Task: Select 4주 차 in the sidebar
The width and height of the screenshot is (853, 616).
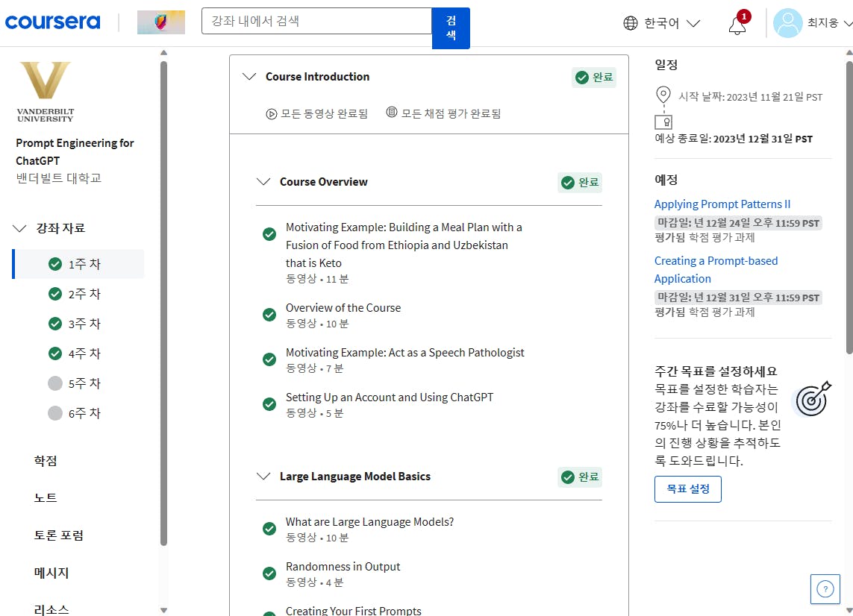Action: pyautogui.click(x=79, y=354)
